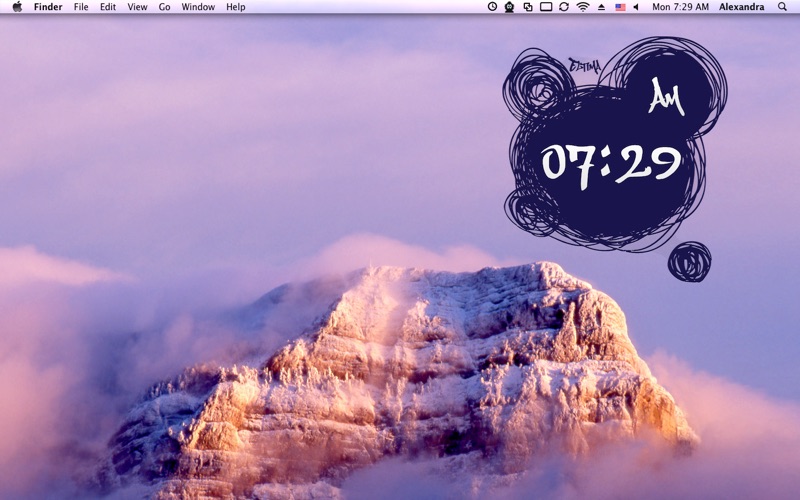
Task: Open the View menu
Action: pyautogui.click(x=137, y=7)
